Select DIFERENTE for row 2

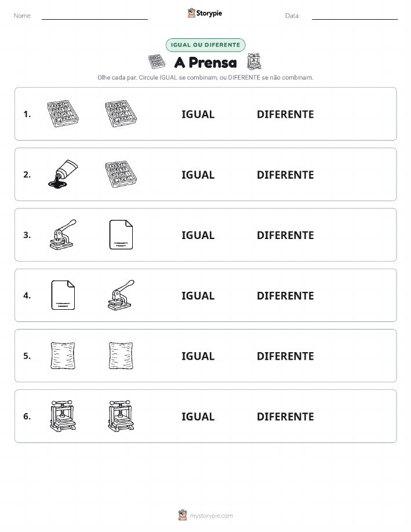[285, 175]
